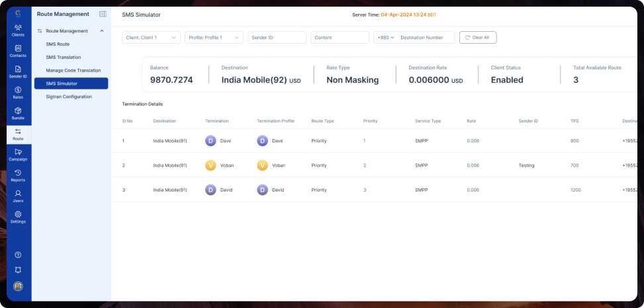The height and width of the screenshot is (308, 644).
Task: Select SMS Route menu item
Action: click(58, 44)
